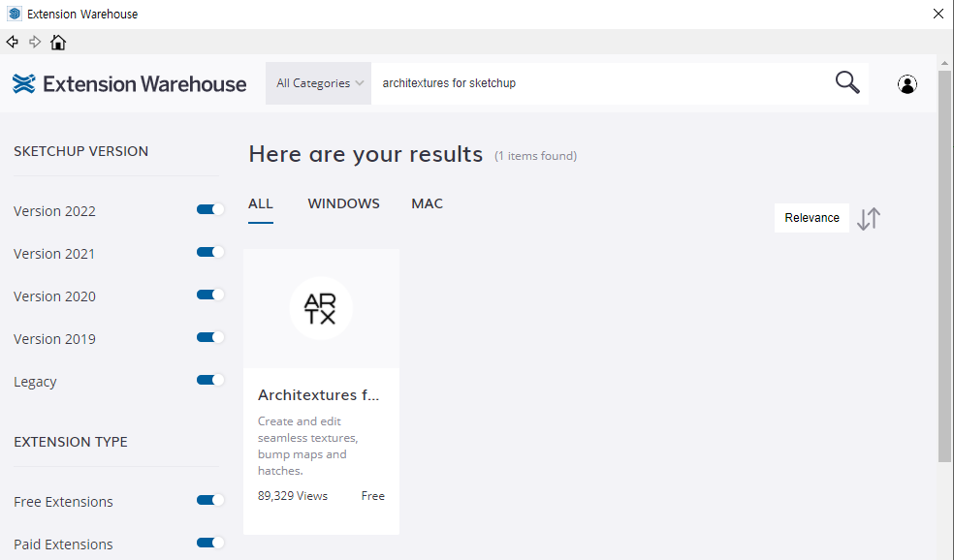954x560 pixels.
Task: Click the '89,329 Views' text
Action: (293, 496)
